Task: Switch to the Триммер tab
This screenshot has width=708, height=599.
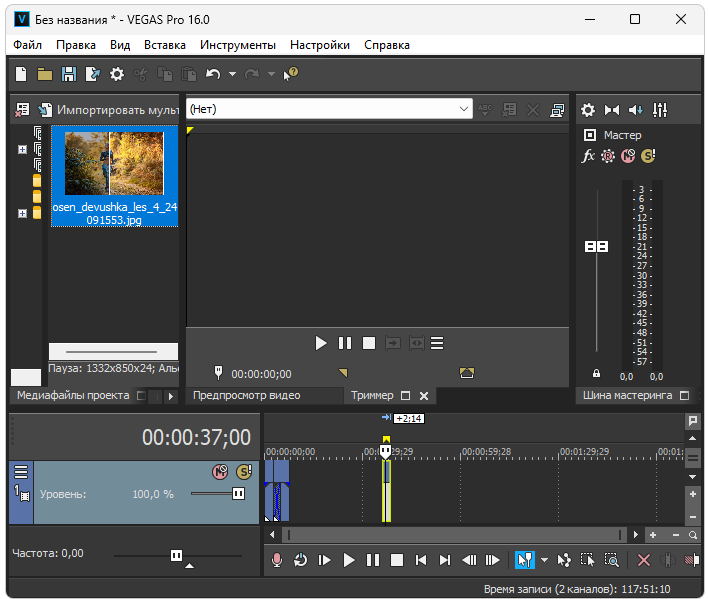Action: [x=372, y=396]
